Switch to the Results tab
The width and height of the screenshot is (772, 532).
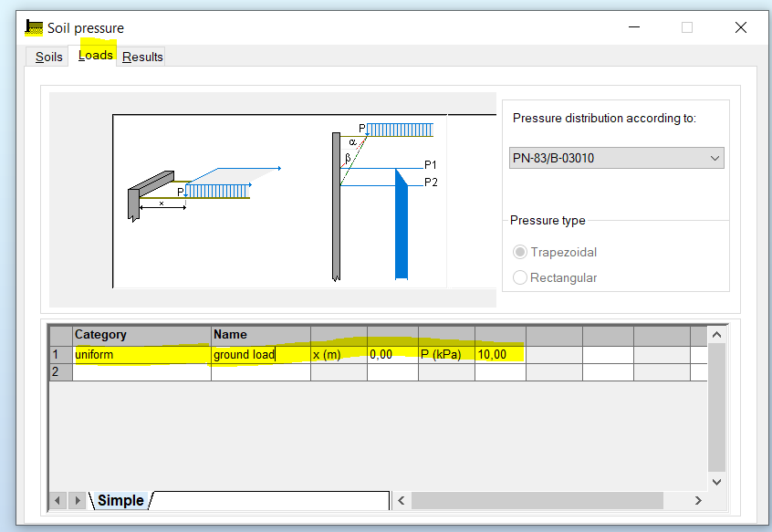(x=141, y=56)
